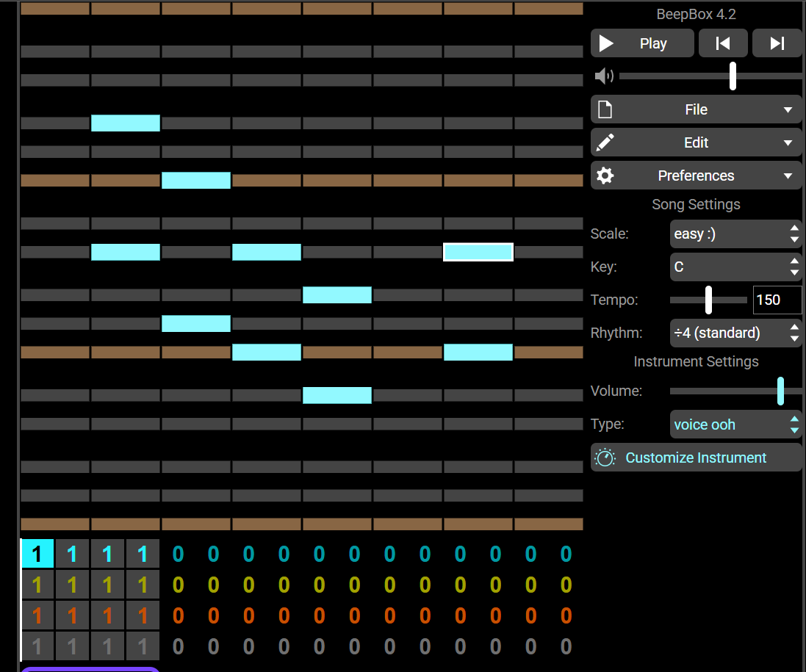The image size is (806, 672).
Task: Click the Customize Instrument button
Action: click(696, 458)
